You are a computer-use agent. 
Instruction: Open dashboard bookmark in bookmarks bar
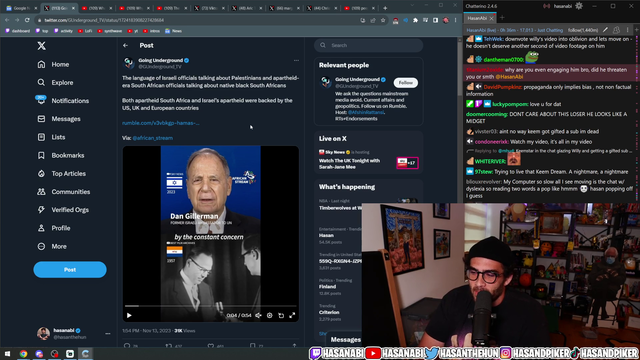[18, 31]
